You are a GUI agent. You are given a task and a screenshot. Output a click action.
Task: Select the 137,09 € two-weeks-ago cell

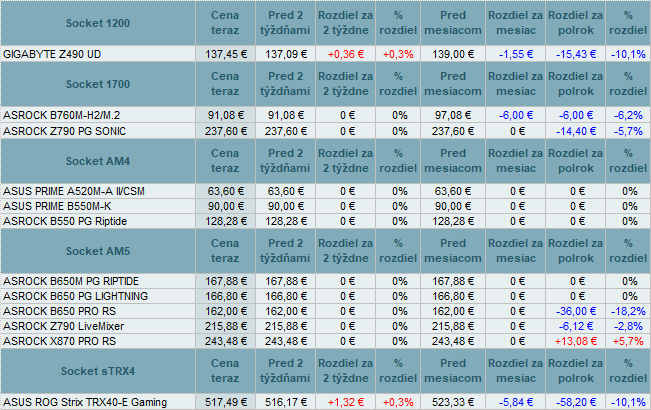click(x=286, y=54)
